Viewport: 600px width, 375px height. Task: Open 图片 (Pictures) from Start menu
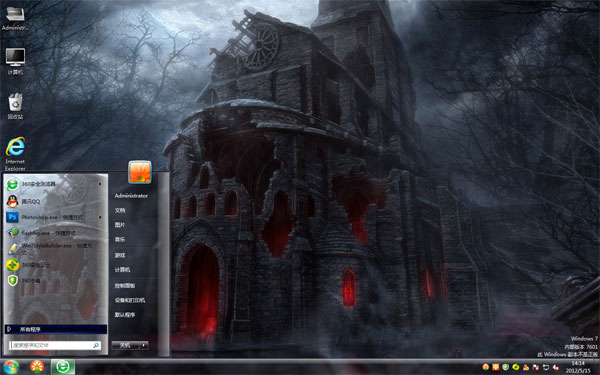[x=120, y=225]
